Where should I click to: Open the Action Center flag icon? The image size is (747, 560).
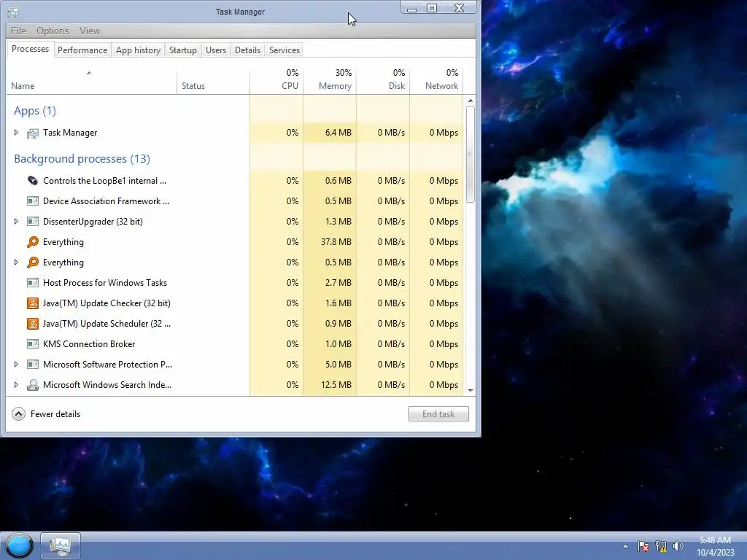[643, 546]
